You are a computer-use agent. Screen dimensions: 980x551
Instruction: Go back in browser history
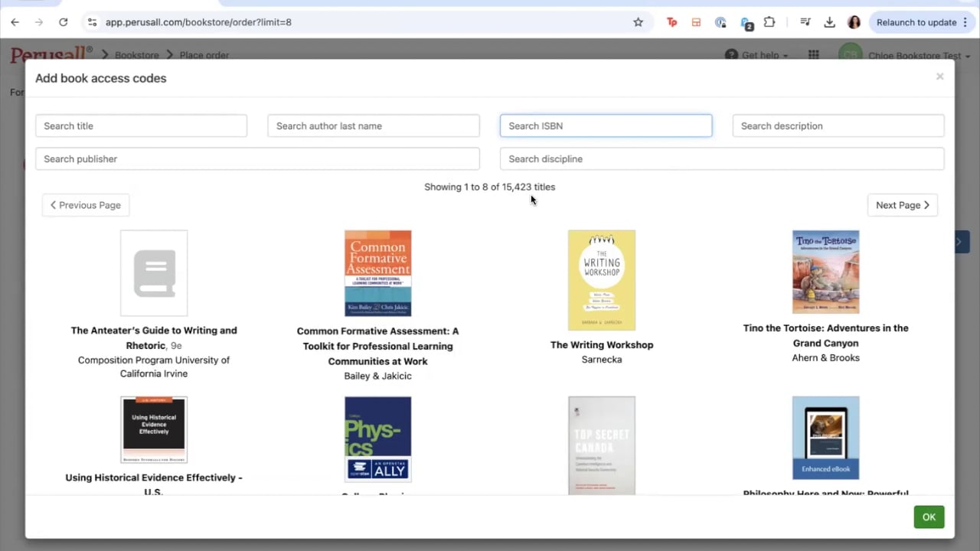[x=15, y=22]
